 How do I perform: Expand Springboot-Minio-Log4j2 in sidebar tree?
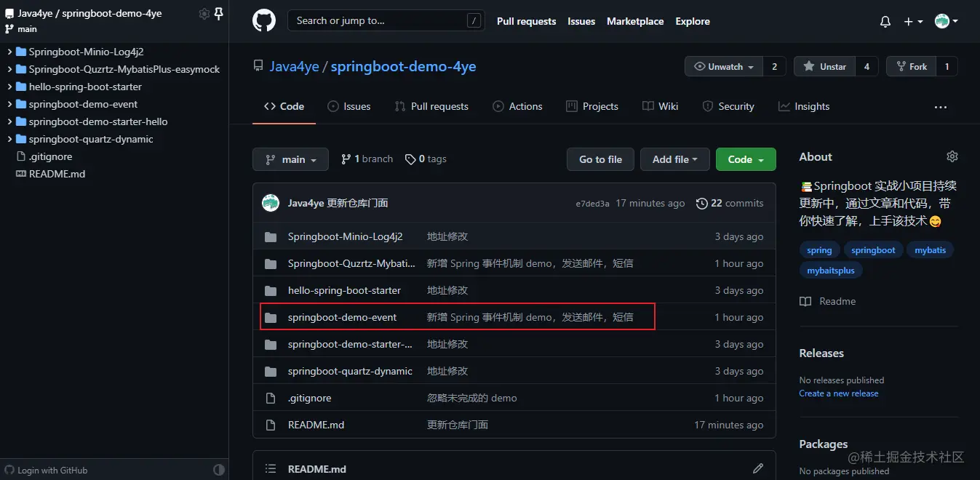coord(9,52)
